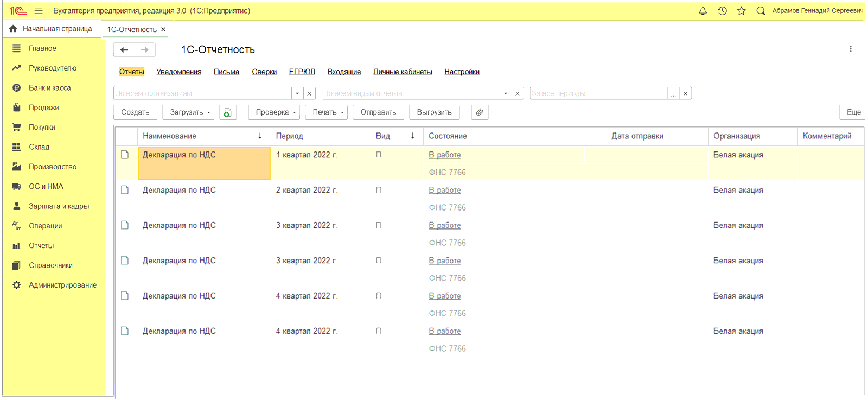Click the Создать button
Viewport: 868px width, 400px height.
[x=135, y=112]
